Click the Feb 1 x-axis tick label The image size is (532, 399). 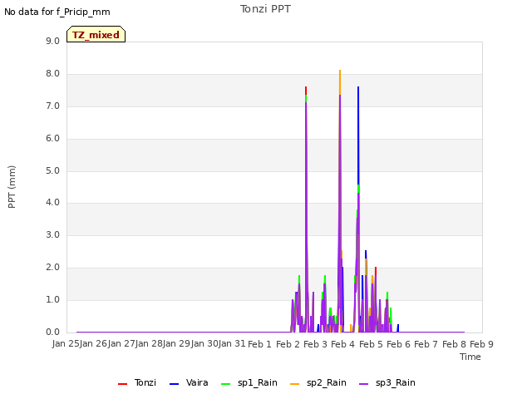tap(260, 344)
